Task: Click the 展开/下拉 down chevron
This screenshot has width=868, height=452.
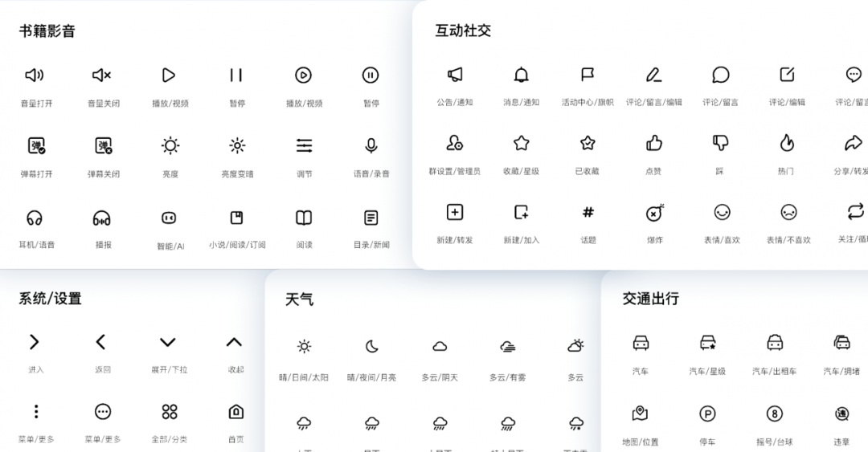Action: click(167, 343)
